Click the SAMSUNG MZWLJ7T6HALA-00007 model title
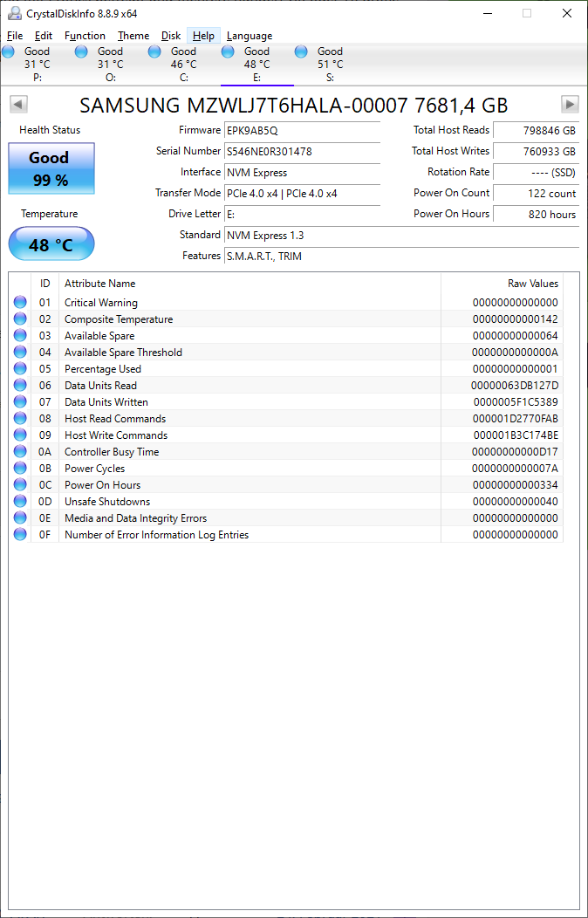This screenshot has width=588, height=918. [294, 106]
